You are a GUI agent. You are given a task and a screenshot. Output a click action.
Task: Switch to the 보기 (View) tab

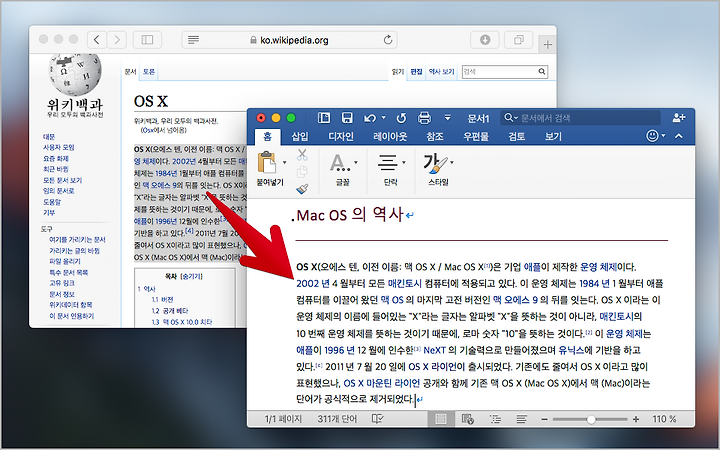pyautogui.click(x=553, y=136)
